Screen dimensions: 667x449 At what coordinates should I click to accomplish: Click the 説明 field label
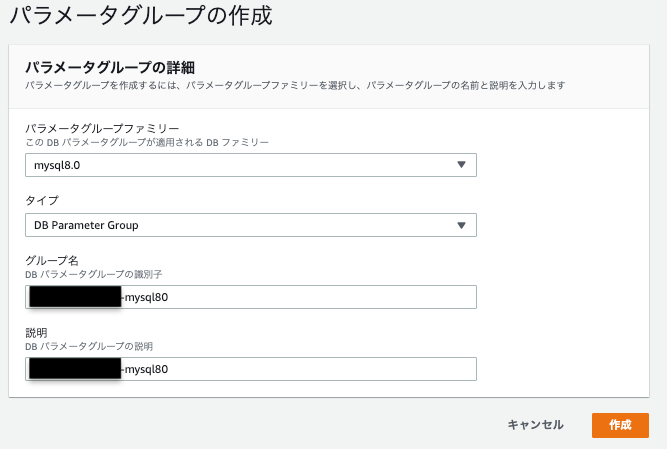[x=36, y=332]
